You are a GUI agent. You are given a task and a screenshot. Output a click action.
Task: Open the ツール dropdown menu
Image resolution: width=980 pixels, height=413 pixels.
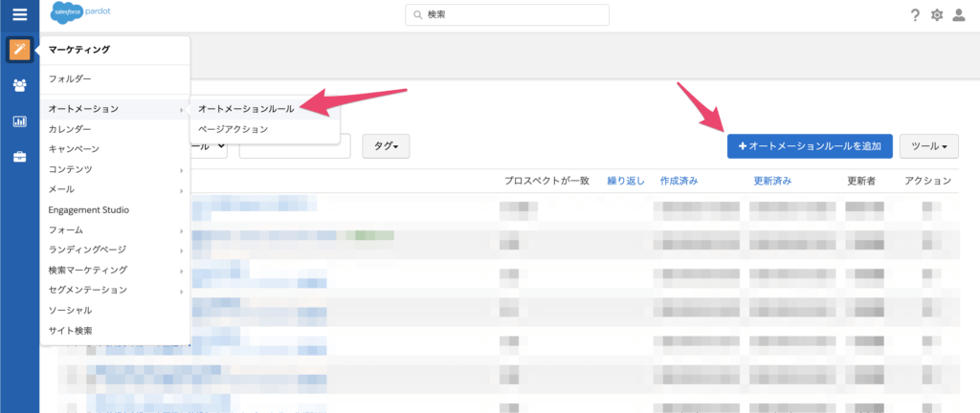point(928,146)
